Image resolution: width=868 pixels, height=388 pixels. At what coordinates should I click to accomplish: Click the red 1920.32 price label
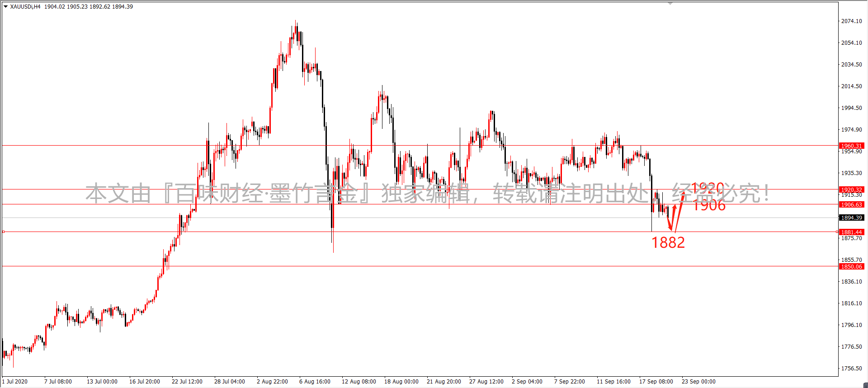(852, 189)
